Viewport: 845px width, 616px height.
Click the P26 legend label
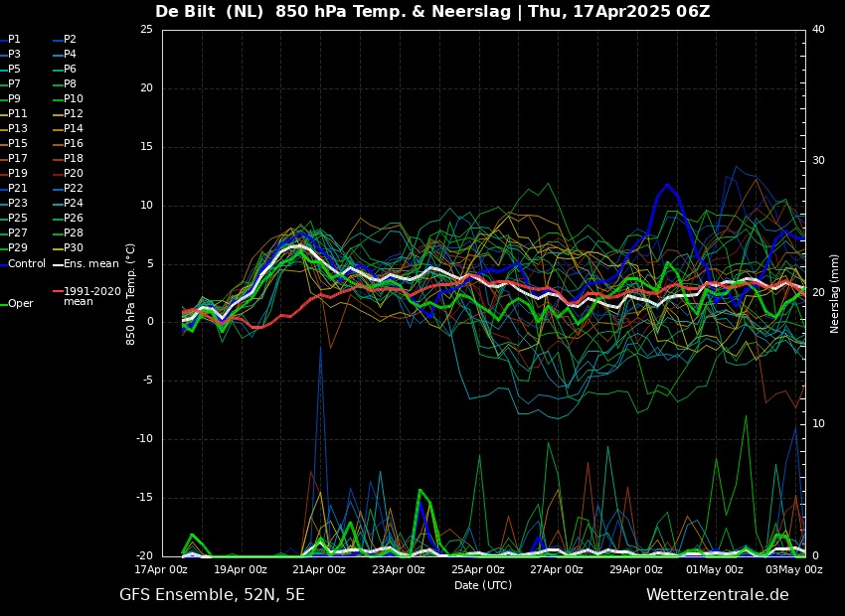click(x=69, y=218)
